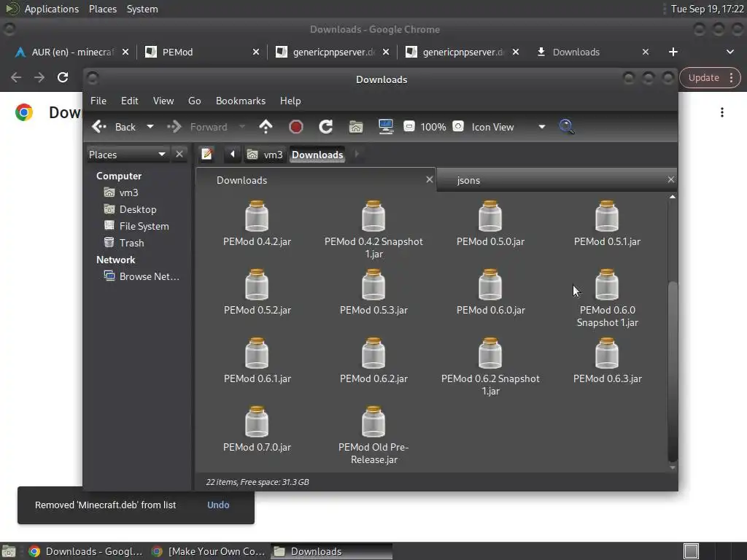Open the Icon View dropdown
The height and width of the screenshot is (560, 747).
508,127
